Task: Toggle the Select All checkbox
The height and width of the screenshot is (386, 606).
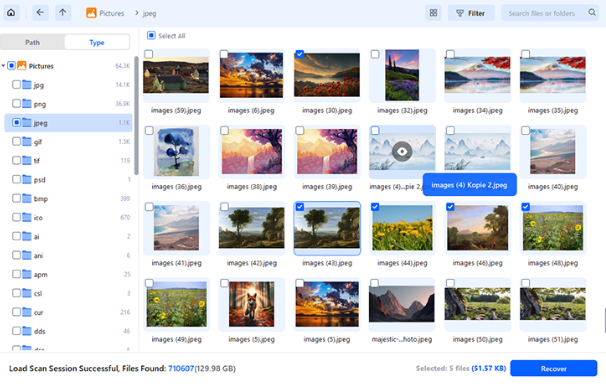Action: pos(151,36)
